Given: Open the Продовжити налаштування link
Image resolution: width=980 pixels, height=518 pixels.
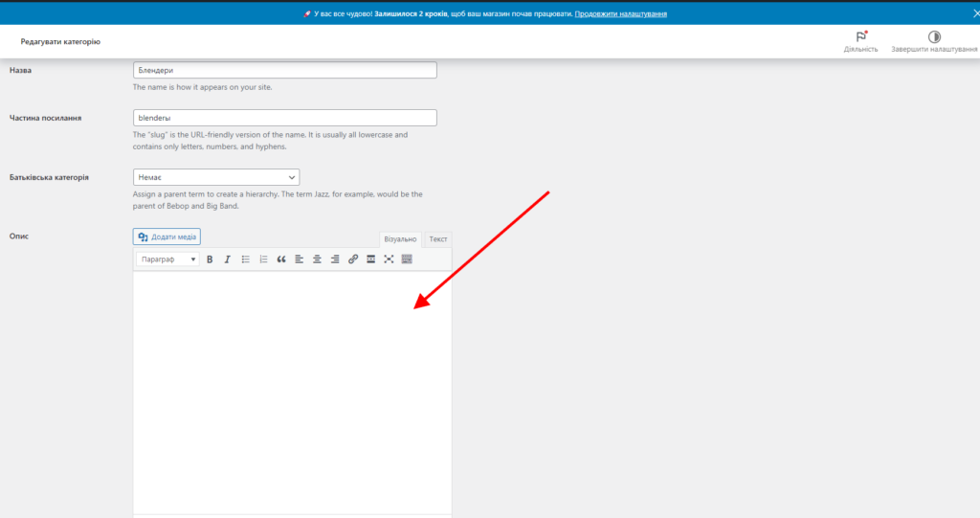Looking at the screenshot, I should [621, 14].
